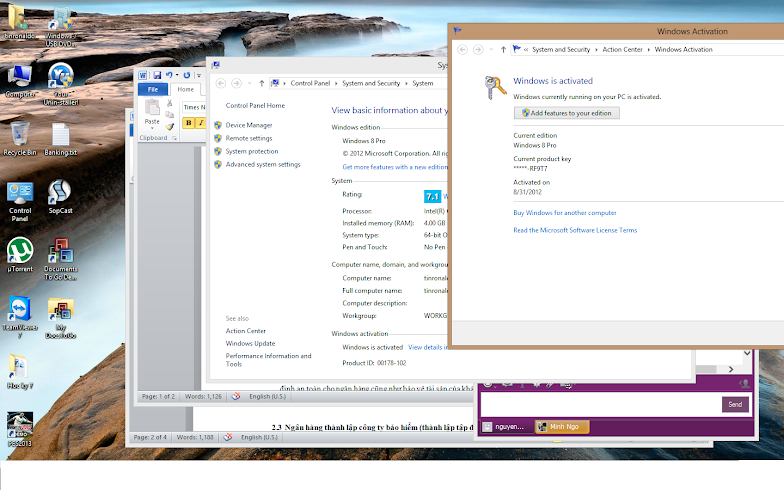Open SopCast desktop icon
The width and height of the screenshot is (784, 490).
tap(60, 197)
